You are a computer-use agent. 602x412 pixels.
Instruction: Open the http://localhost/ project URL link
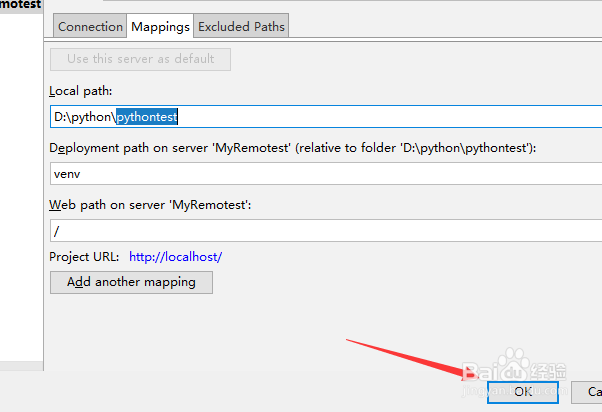(175, 256)
